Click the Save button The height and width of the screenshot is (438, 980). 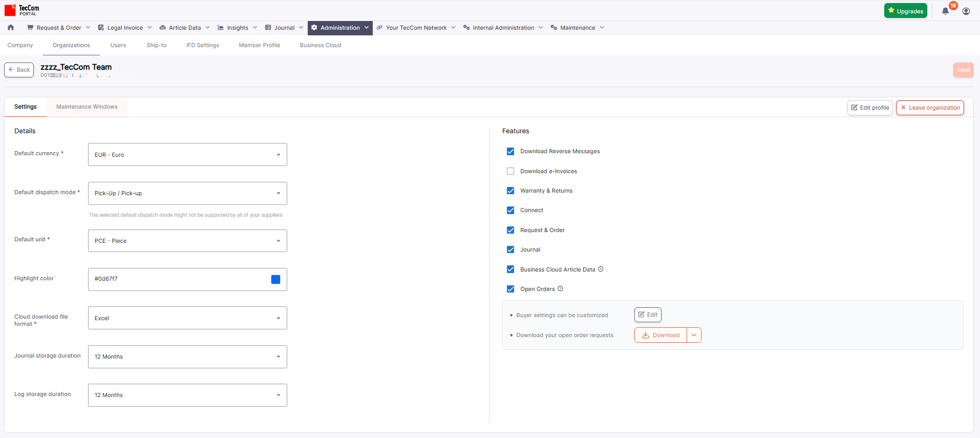(x=963, y=70)
